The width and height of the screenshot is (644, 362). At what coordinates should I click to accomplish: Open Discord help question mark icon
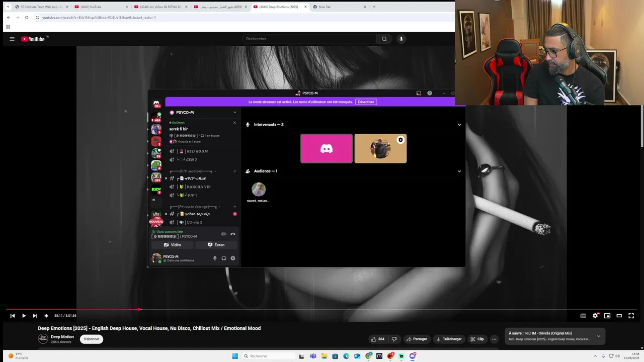(430, 93)
